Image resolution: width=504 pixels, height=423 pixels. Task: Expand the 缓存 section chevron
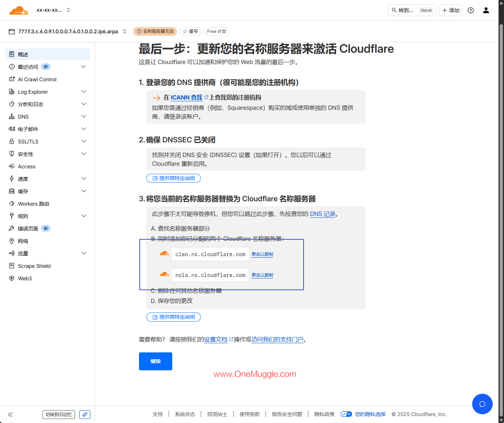click(x=84, y=191)
